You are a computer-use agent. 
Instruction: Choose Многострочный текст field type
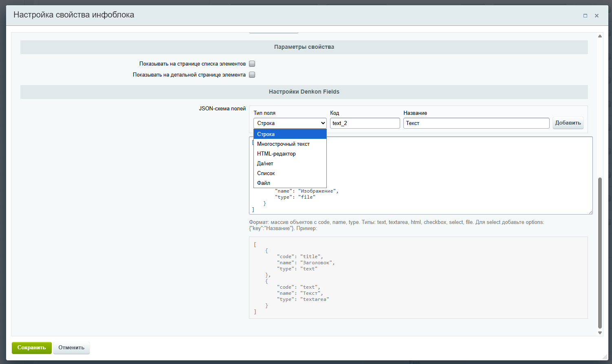[290, 144]
